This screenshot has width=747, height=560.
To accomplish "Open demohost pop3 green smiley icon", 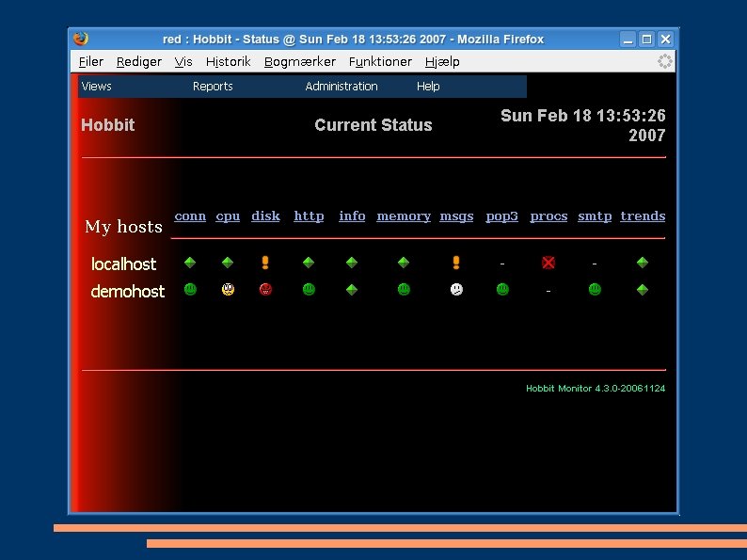I will [502, 289].
